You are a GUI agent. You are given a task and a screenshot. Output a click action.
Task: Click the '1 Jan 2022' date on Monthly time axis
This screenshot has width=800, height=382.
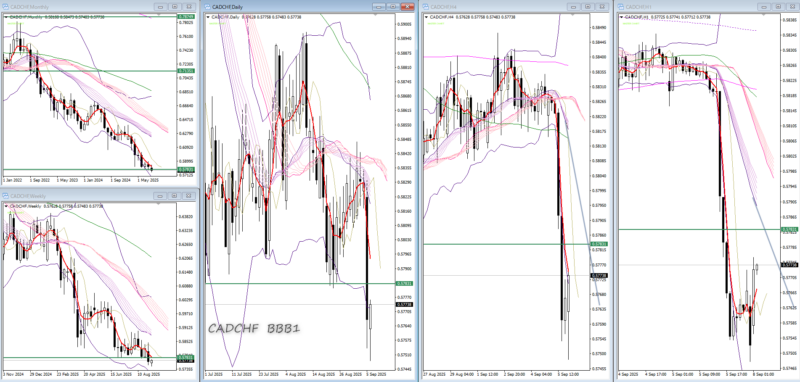12,180
